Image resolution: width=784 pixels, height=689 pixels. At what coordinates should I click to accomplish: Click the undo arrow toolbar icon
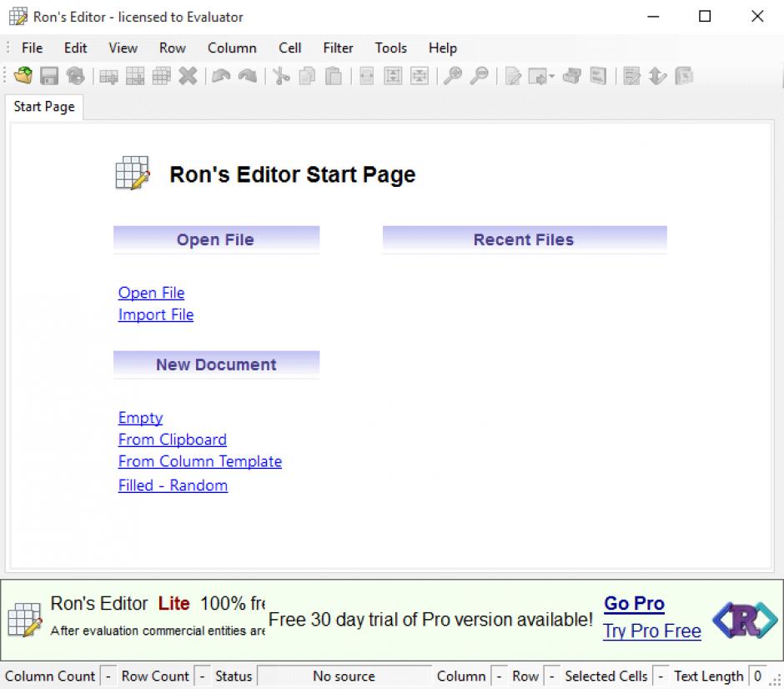221,76
